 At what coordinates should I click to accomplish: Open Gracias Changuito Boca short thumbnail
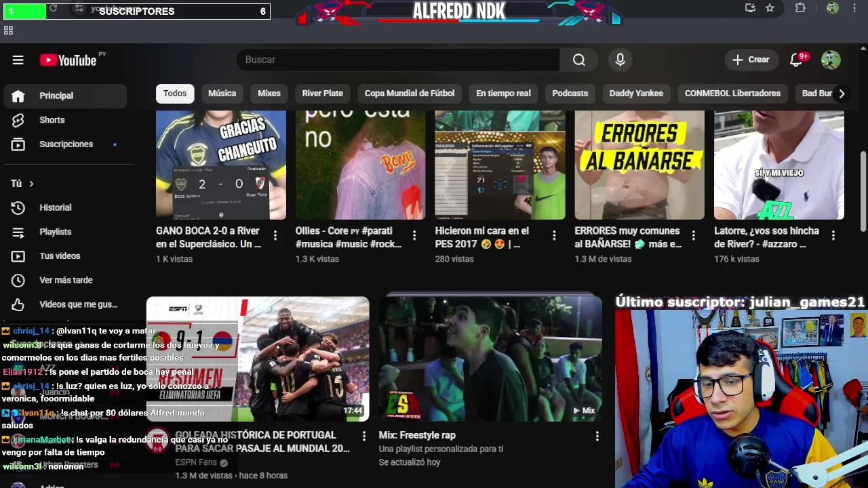221,165
